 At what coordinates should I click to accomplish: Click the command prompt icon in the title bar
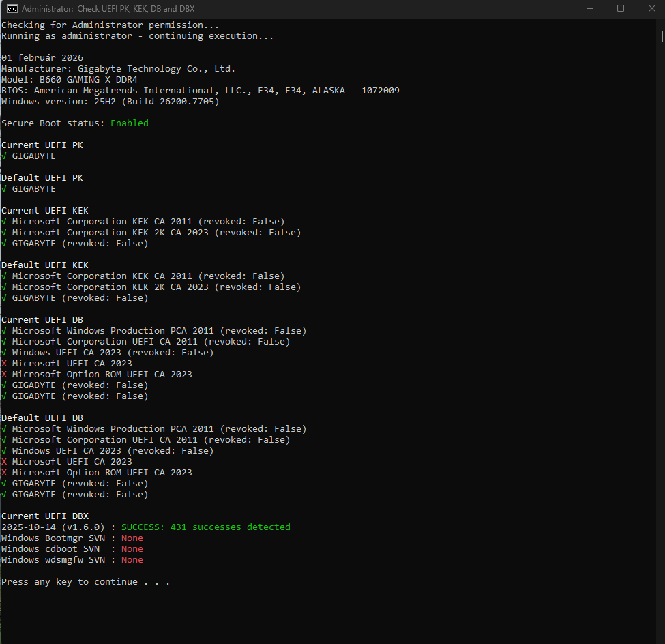pos(12,8)
